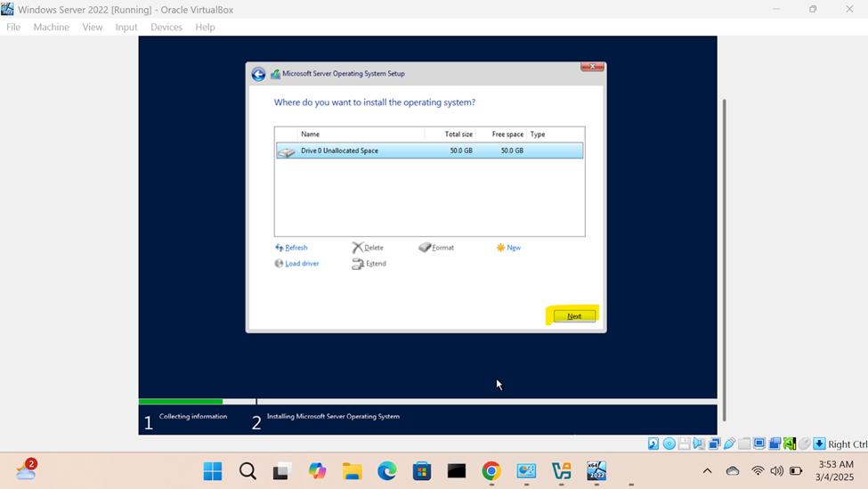Open the Help menu
Viewport: 868px width, 489px height.
[205, 27]
